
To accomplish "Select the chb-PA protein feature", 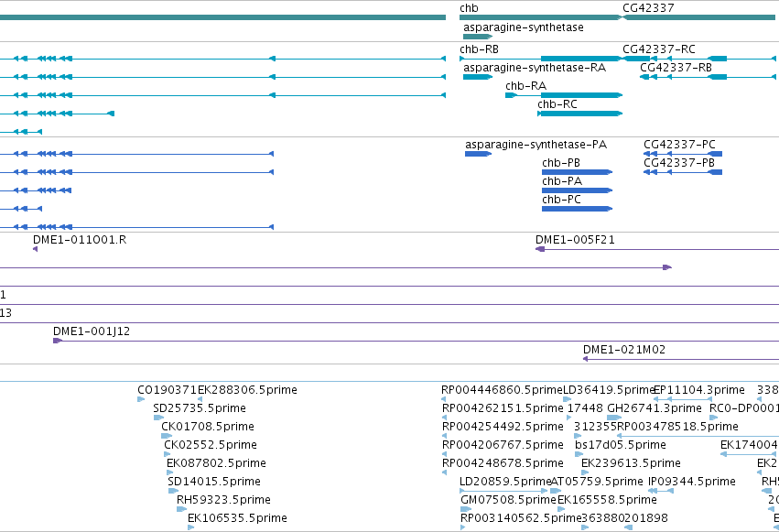I will [577, 190].
